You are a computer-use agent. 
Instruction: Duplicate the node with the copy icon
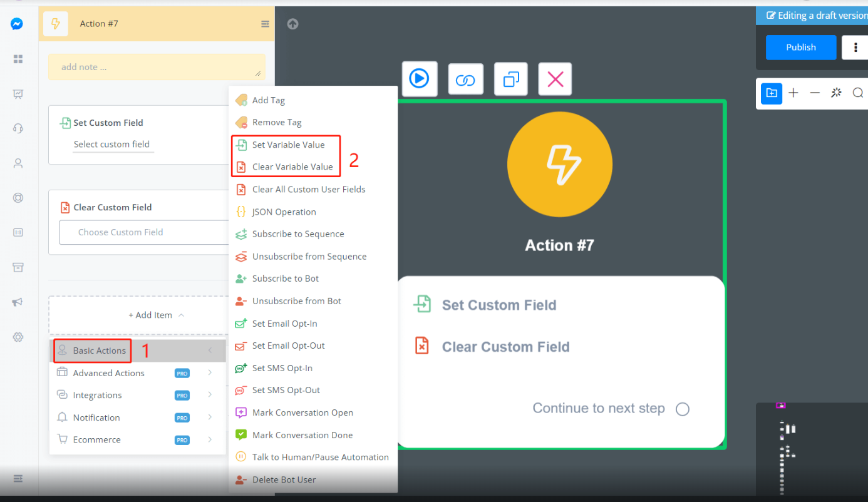511,79
